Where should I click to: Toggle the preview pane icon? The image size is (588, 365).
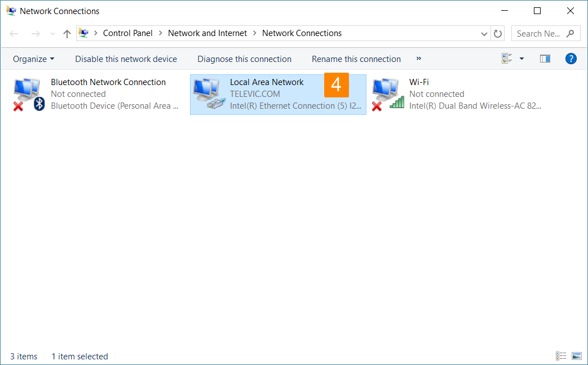(545, 59)
